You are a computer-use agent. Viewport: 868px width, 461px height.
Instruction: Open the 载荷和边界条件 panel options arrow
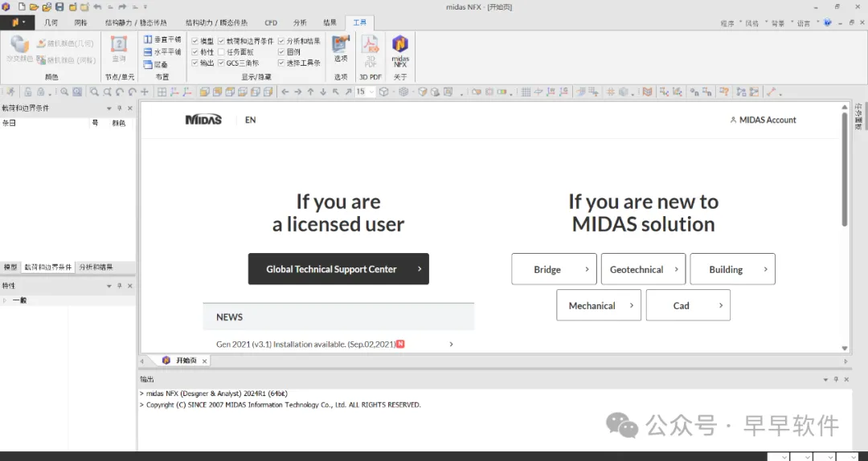point(109,108)
